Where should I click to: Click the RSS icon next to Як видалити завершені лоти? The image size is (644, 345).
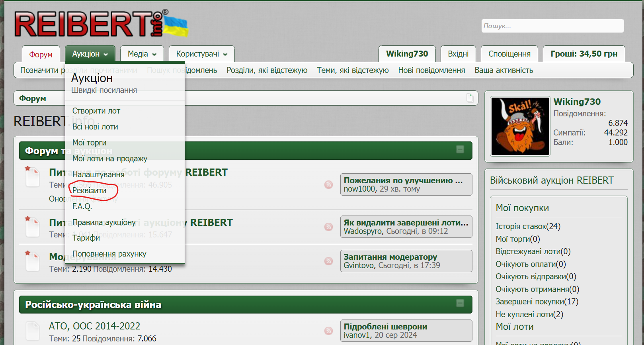(x=328, y=227)
